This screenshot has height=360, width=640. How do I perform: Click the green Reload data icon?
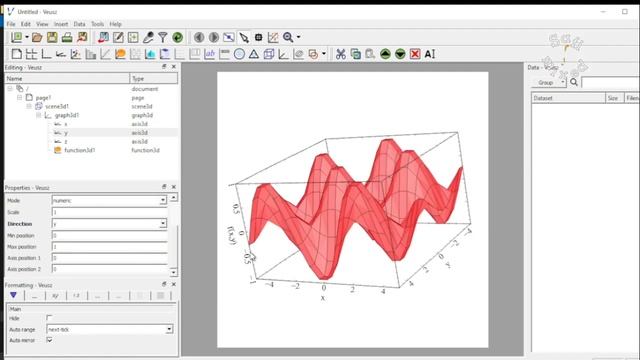click(178, 38)
